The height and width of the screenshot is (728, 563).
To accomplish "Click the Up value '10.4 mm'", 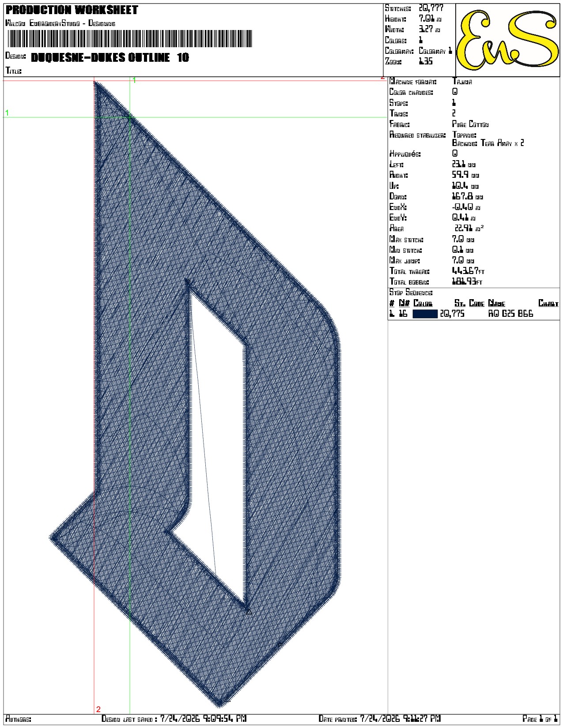I will click(x=465, y=186).
